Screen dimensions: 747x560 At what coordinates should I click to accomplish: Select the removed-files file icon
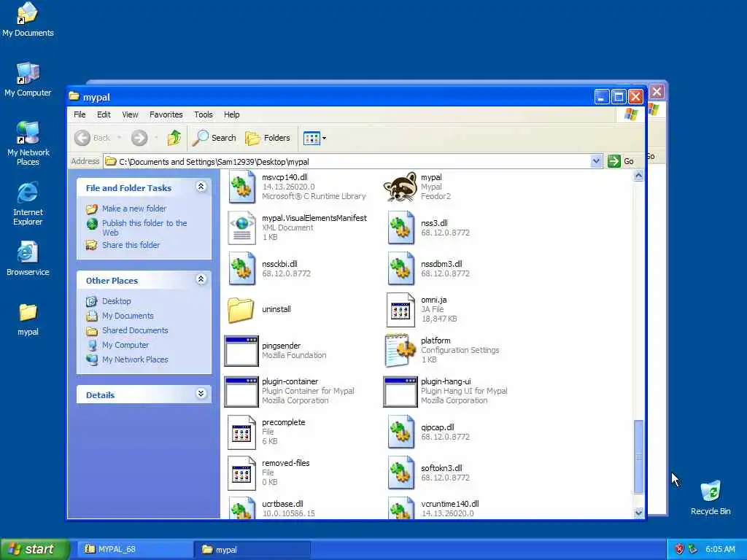241,473
